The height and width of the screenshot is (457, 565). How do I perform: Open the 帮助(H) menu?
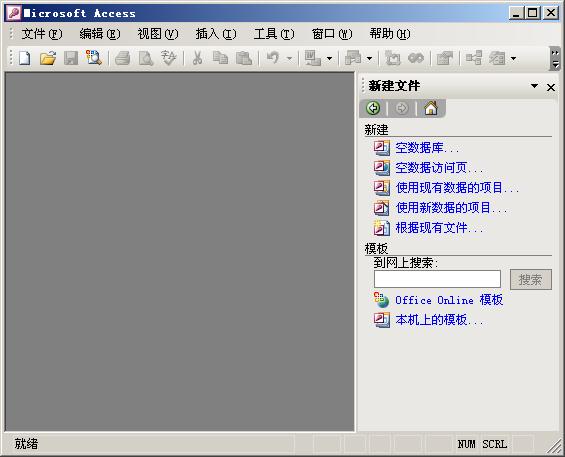click(x=390, y=34)
